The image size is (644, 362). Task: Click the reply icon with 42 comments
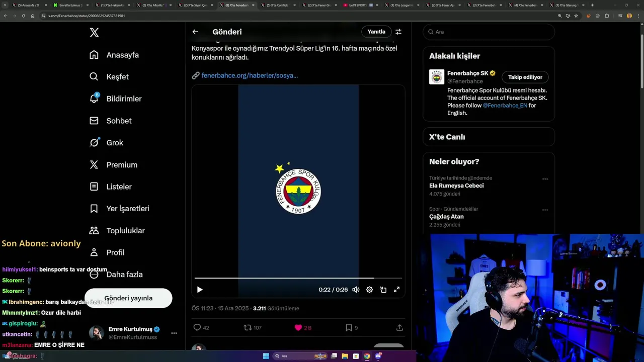pos(201,327)
